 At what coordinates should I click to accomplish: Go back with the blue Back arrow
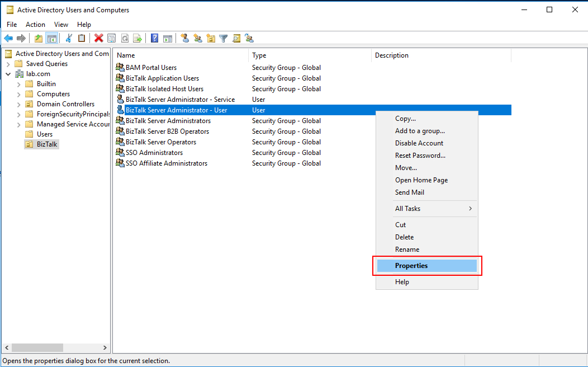[8, 38]
